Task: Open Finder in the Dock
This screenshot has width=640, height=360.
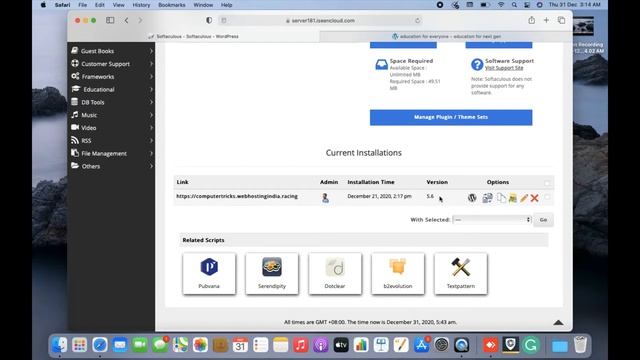Action: point(60,345)
